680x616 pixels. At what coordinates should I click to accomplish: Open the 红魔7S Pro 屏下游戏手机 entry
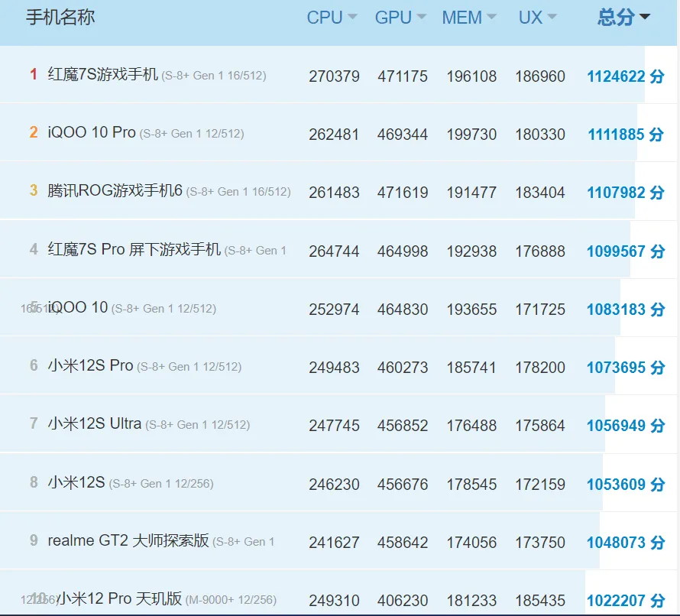(x=134, y=249)
